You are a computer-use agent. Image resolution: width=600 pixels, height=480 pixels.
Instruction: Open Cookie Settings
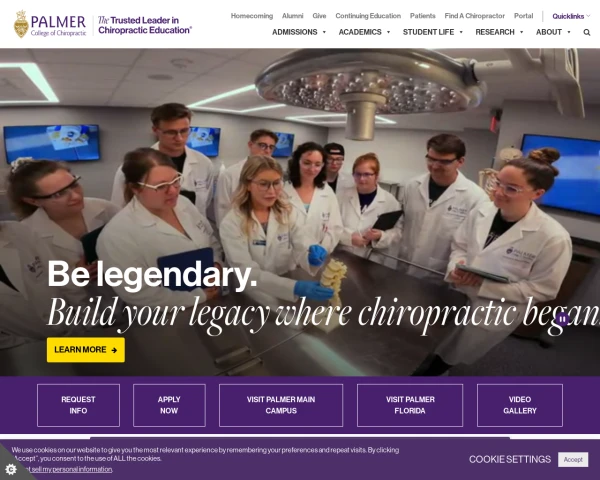pos(510,459)
